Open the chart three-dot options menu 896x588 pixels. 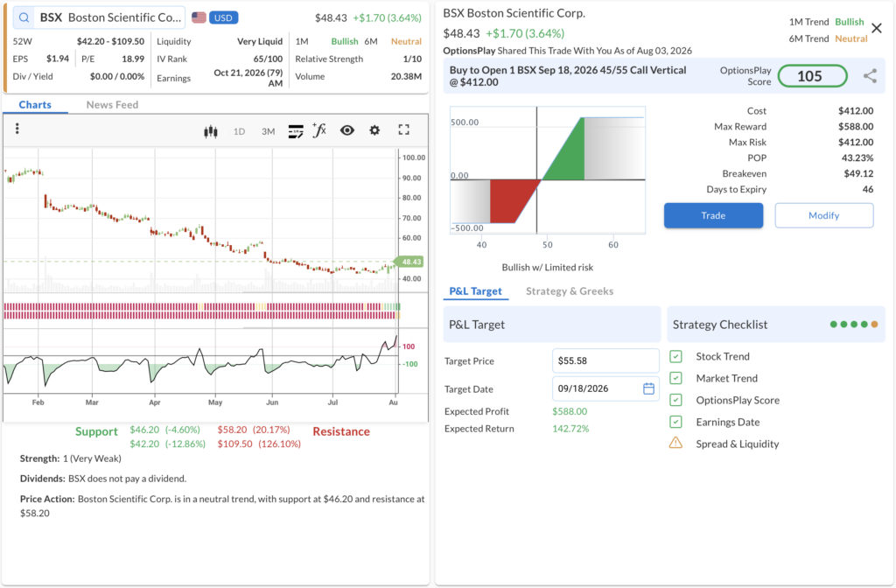(x=17, y=129)
